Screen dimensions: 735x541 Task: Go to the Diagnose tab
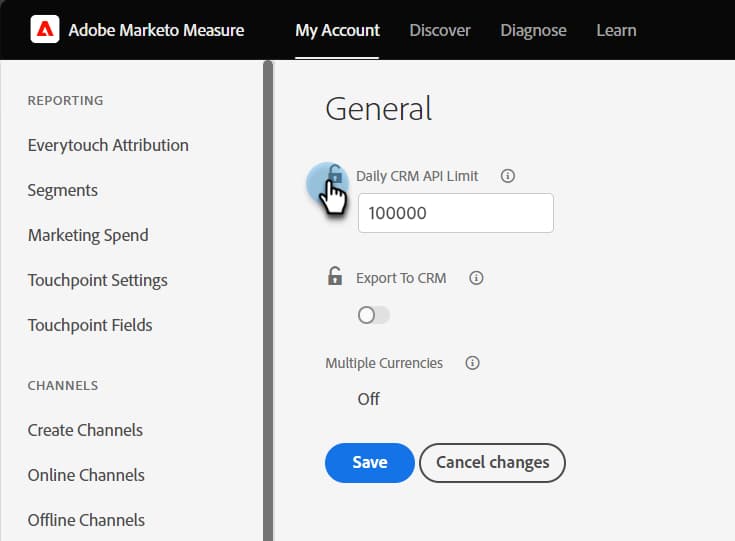pyautogui.click(x=533, y=30)
